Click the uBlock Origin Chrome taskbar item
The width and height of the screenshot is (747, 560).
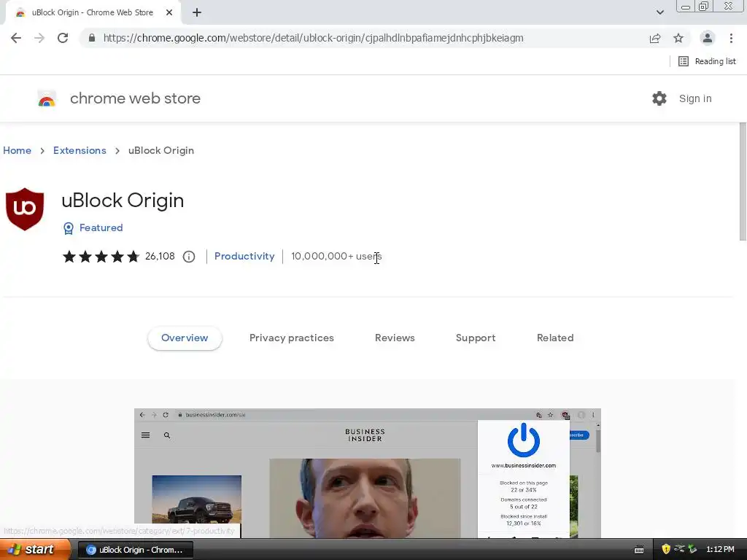[135, 550]
